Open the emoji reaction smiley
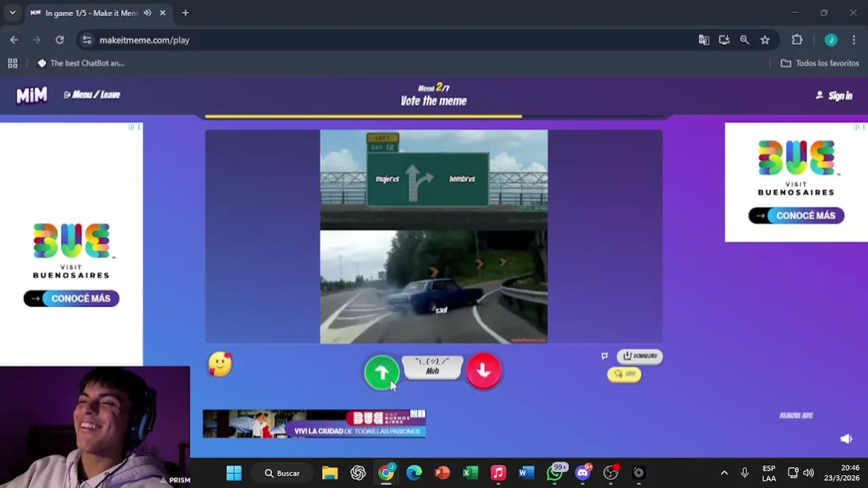The height and width of the screenshot is (488, 868). [220, 365]
